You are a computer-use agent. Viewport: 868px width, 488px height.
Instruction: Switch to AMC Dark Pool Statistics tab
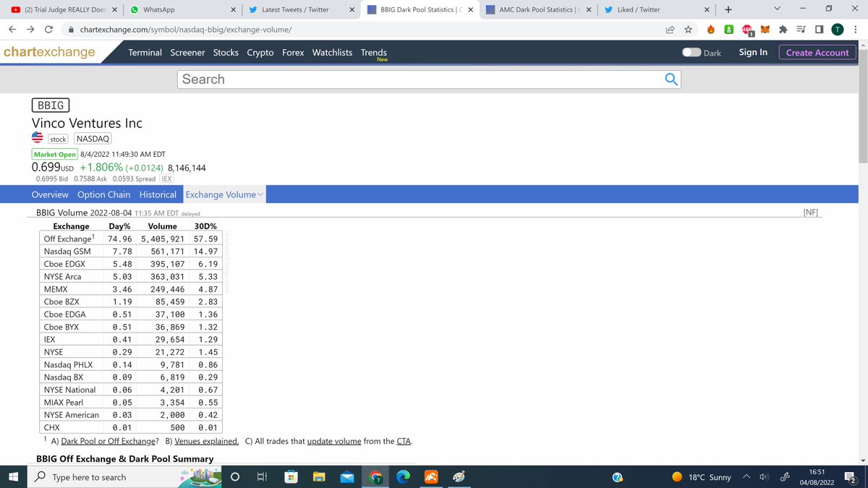[x=539, y=9]
